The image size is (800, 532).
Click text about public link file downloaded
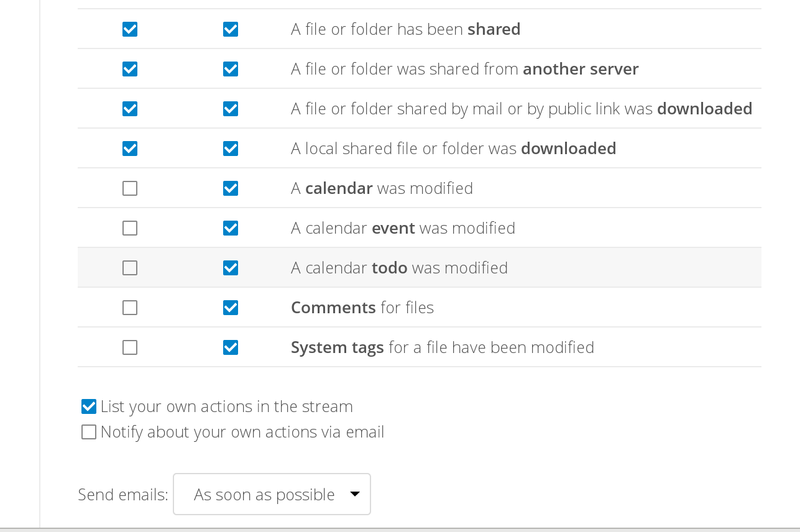[522, 109]
